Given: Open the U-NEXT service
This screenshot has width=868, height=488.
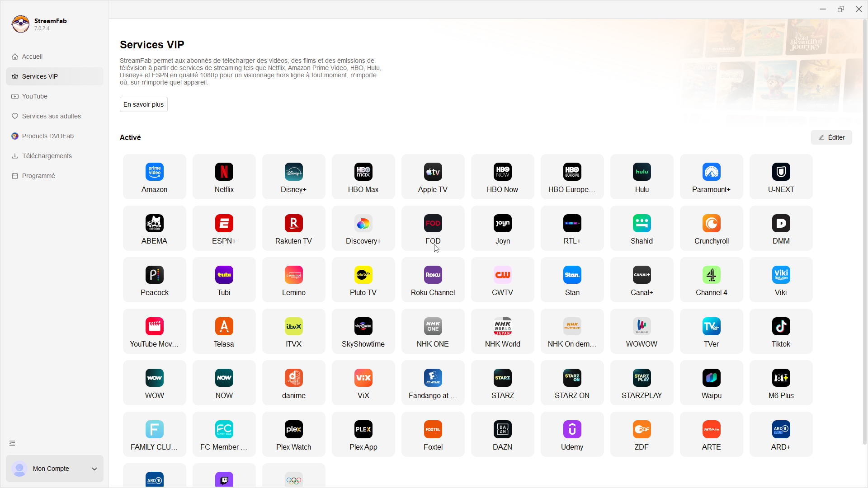Looking at the screenshot, I should 781,177.
